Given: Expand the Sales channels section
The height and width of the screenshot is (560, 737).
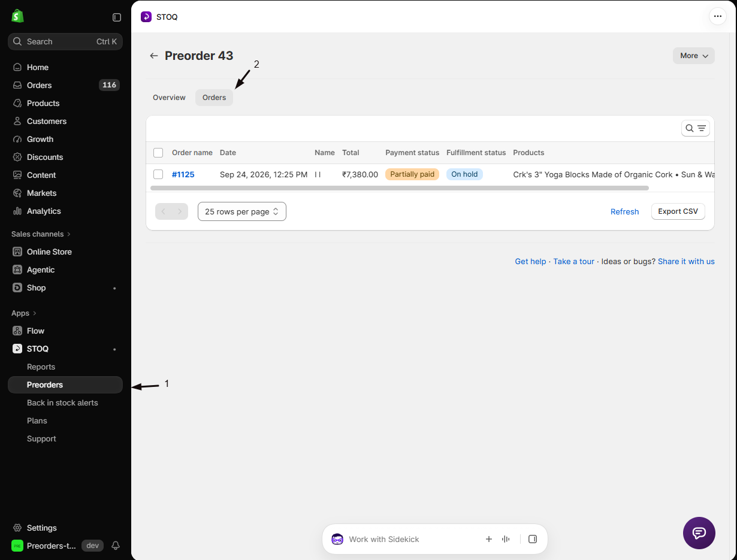Looking at the screenshot, I should [41, 234].
